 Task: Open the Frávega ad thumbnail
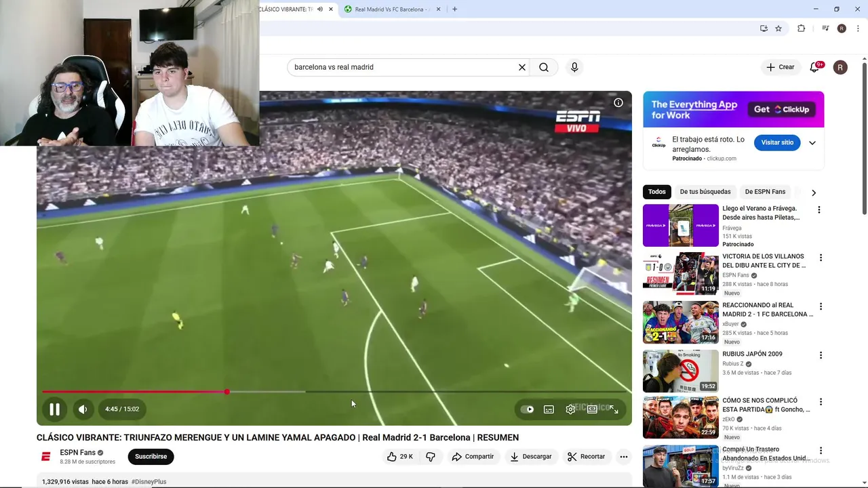[x=681, y=226]
